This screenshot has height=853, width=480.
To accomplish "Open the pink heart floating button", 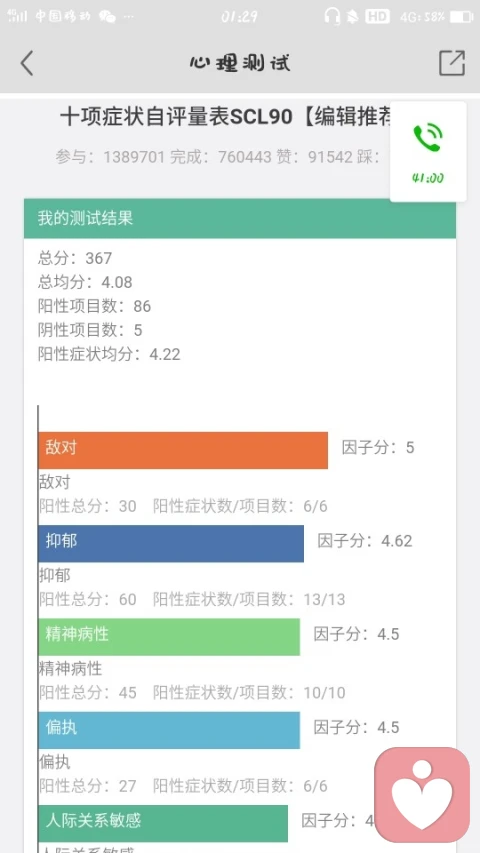I will (422, 795).
